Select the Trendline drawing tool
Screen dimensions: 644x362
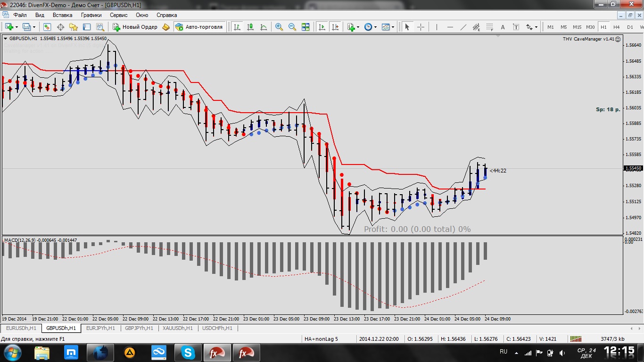pos(463,27)
